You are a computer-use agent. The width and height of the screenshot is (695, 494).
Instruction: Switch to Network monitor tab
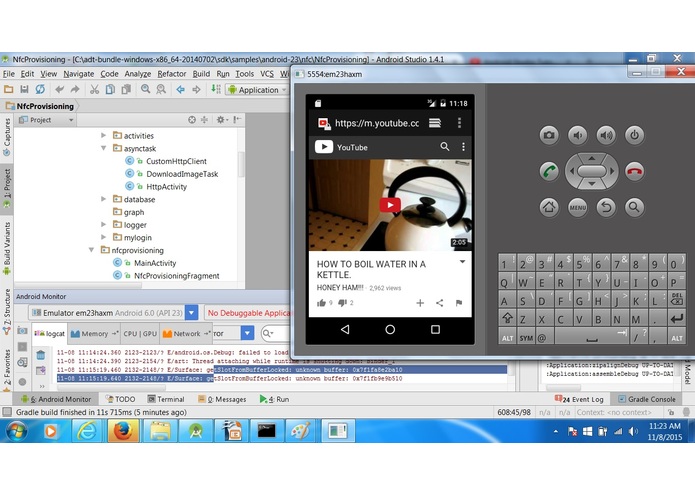tap(186, 333)
